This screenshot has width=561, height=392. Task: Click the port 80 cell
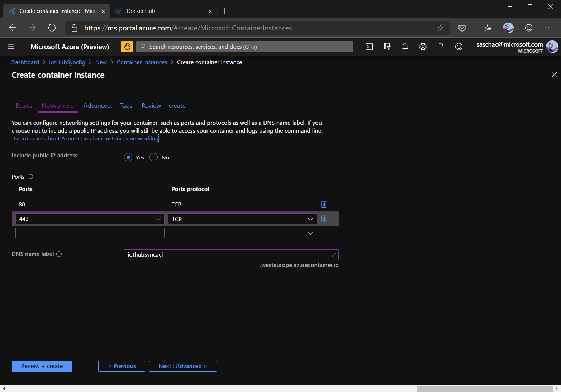click(x=22, y=204)
